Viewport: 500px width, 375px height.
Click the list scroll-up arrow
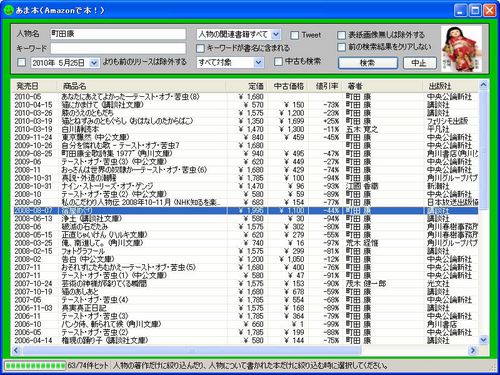[x=483, y=85]
